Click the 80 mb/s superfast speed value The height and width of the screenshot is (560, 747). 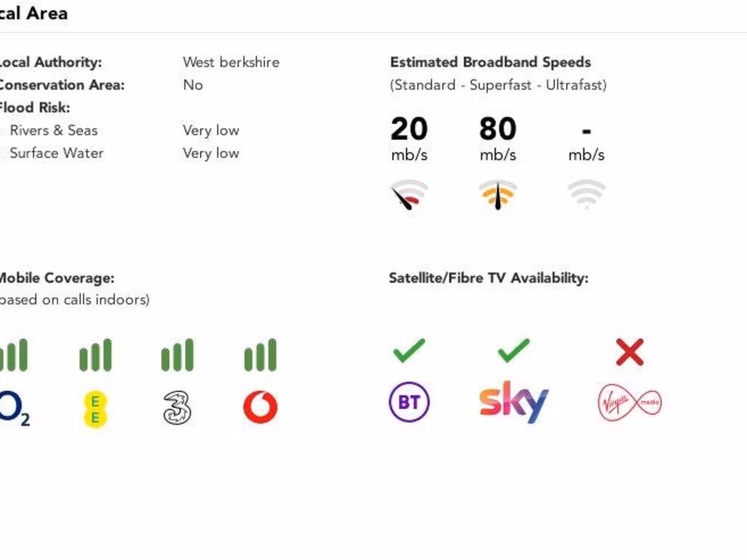tap(498, 129)
